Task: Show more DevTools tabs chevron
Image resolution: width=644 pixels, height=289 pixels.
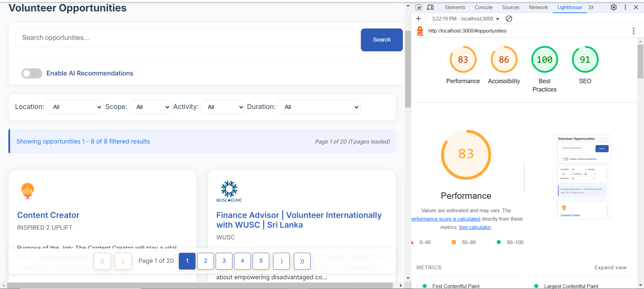Action: point(591,7)
